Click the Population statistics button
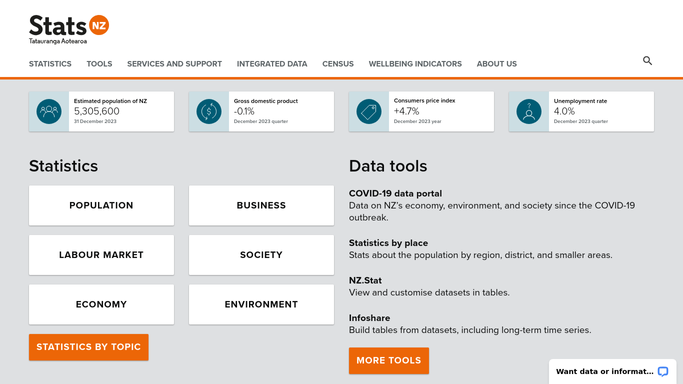 [101, 205]
